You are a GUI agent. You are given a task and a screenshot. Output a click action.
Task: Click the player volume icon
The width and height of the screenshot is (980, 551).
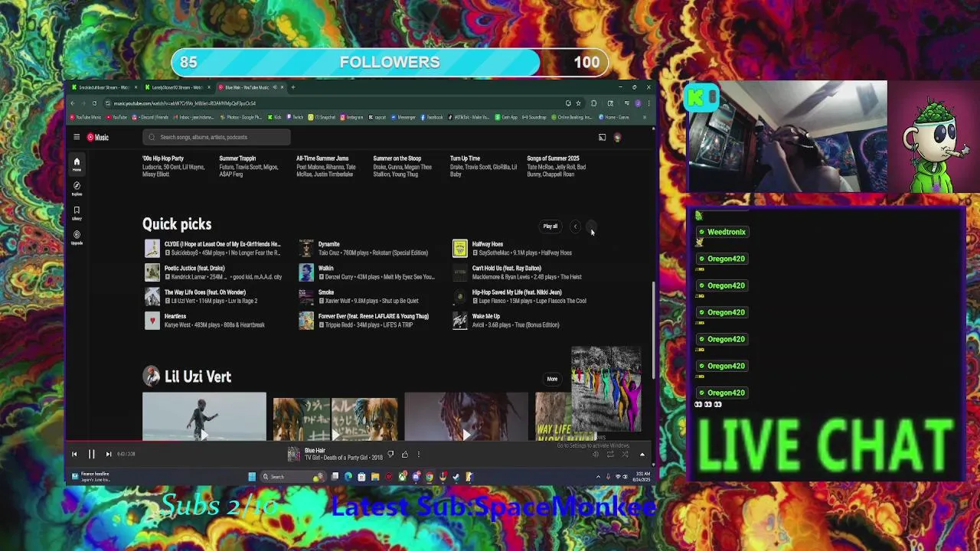(595, 455)
